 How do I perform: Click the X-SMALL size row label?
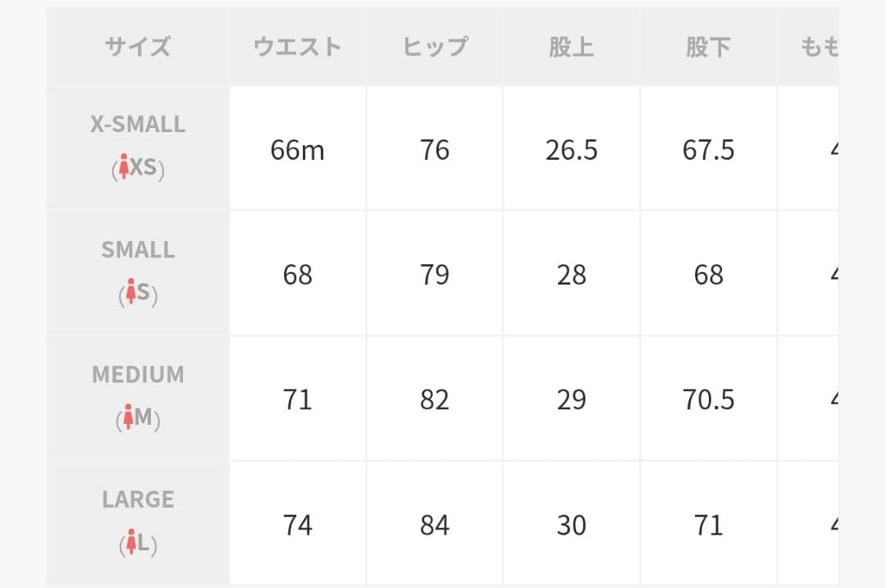point(138,125)
